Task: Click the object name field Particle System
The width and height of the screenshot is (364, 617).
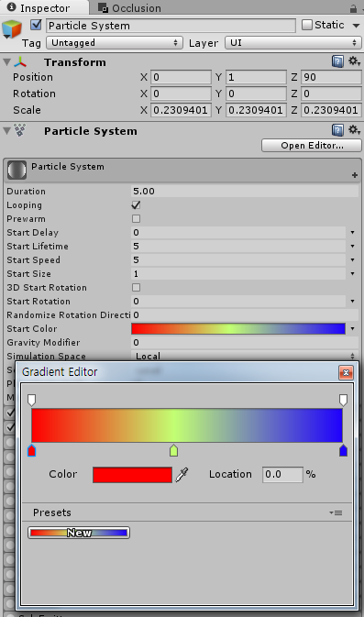Action: pos(171,26)
